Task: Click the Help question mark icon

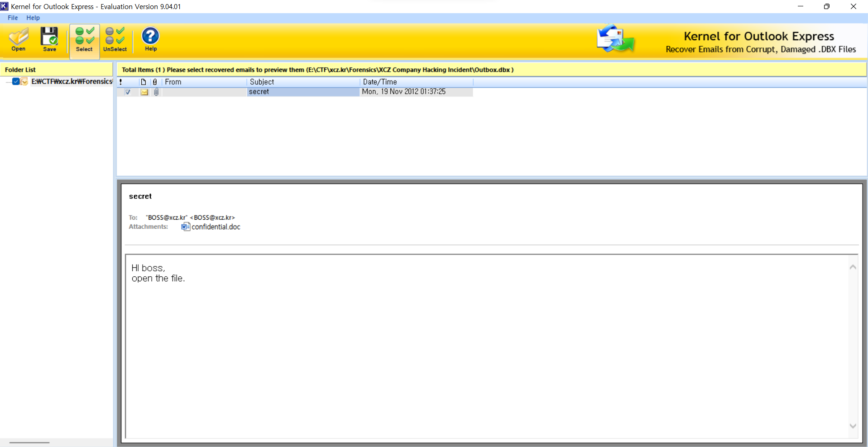Action: click(x=150, y=40)
